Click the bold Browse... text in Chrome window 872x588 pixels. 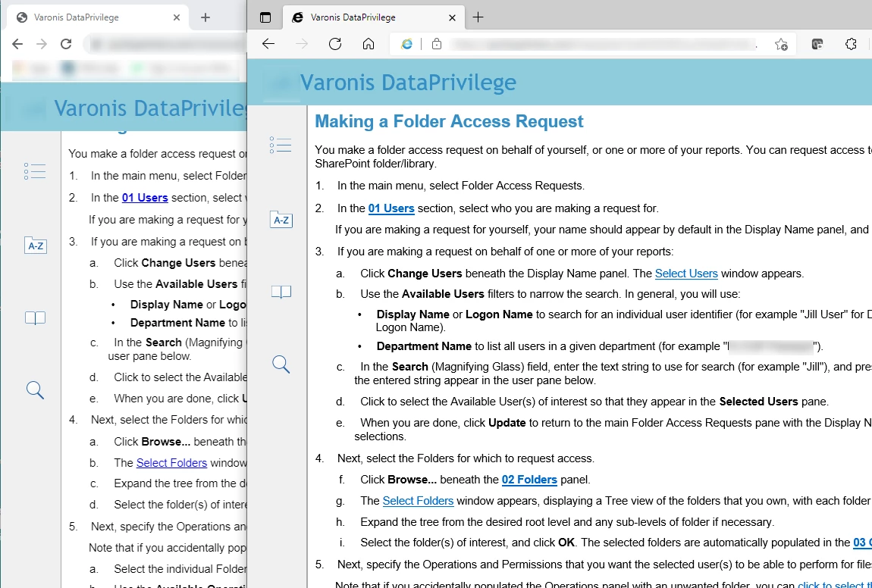point(166,442)
